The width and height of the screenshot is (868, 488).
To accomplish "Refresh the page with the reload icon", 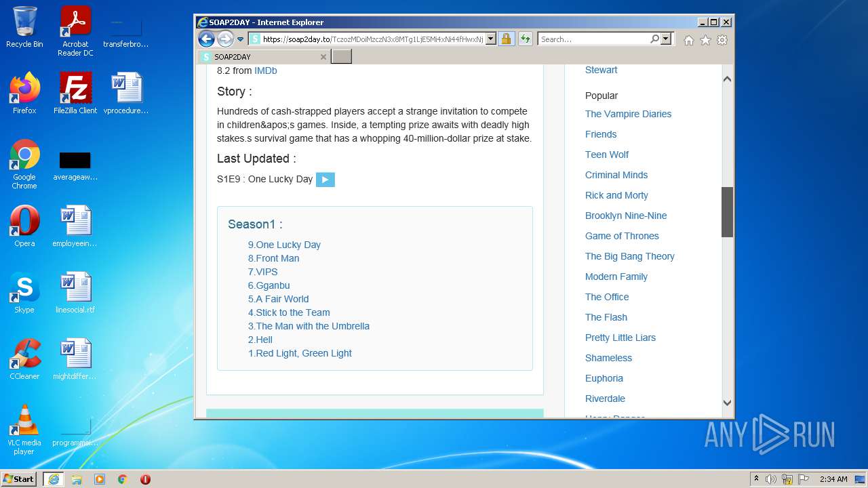I will point(525,39).
